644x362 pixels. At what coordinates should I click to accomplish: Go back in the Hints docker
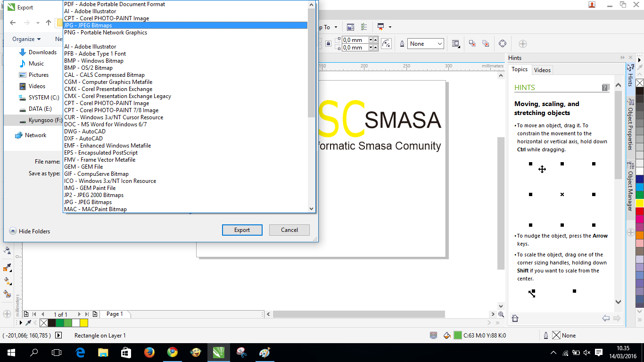point(606,319)
